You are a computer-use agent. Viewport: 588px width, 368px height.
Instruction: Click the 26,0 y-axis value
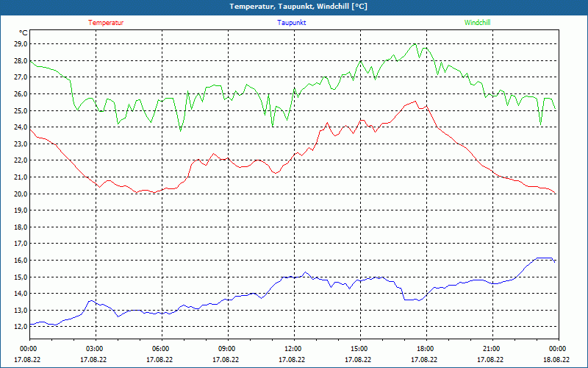click(21, 93)
